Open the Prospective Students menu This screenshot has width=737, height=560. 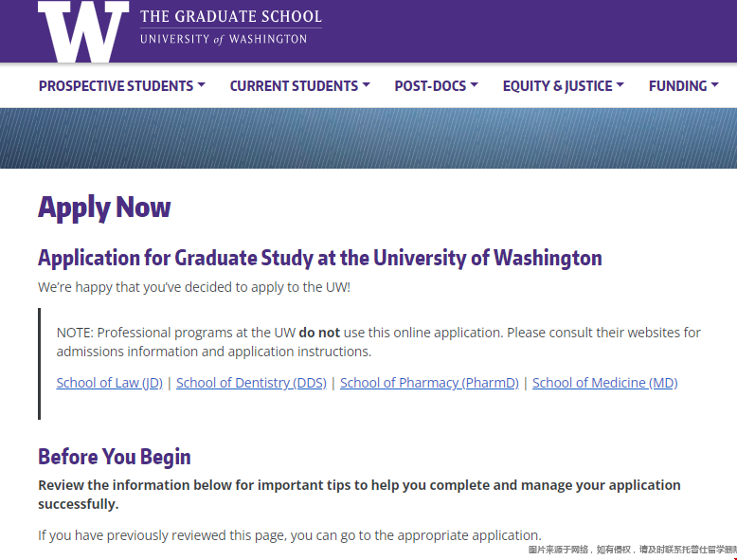click(x=116, y=86)
